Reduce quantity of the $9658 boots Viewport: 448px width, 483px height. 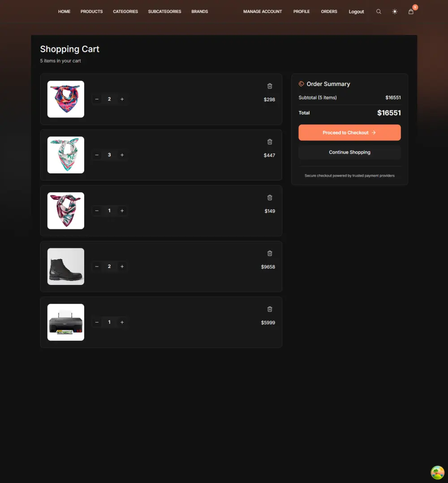97,267
